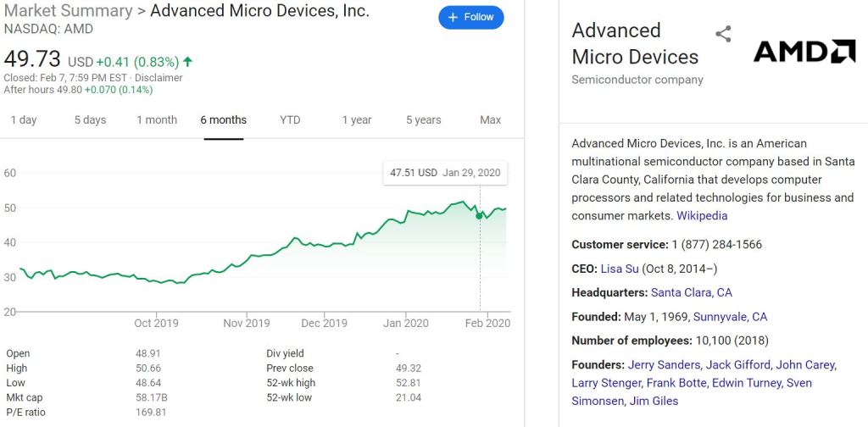Open the Lisa Su CEO link
Image resolution: width=868 pixels, height=427 pixels.
(620, 269)
